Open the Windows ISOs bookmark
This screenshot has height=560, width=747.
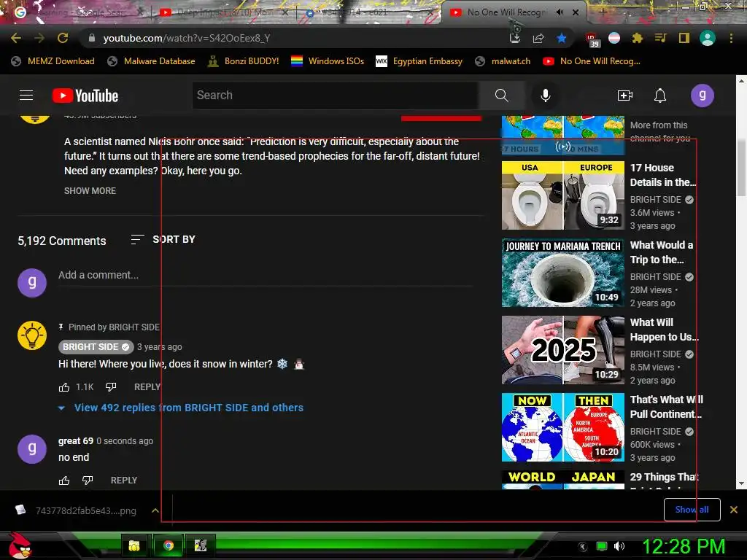coord(328,61)
